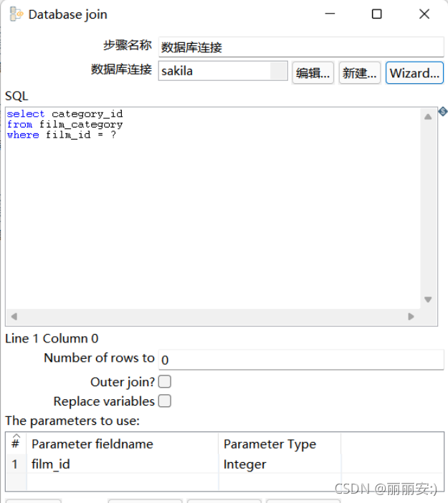Enable the Outer join? checkbox
The width and height of the screenshot is (448, 503).
(x=165, y=382)
